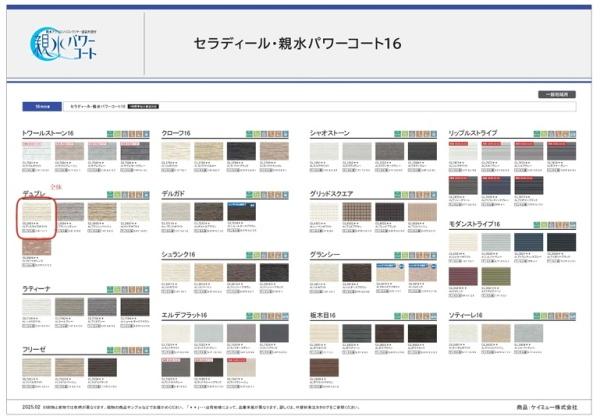Select the beige エルデフラット16 swatch with red label
The width and height of the screenshot is (600, 420).
tap(241, 367)
